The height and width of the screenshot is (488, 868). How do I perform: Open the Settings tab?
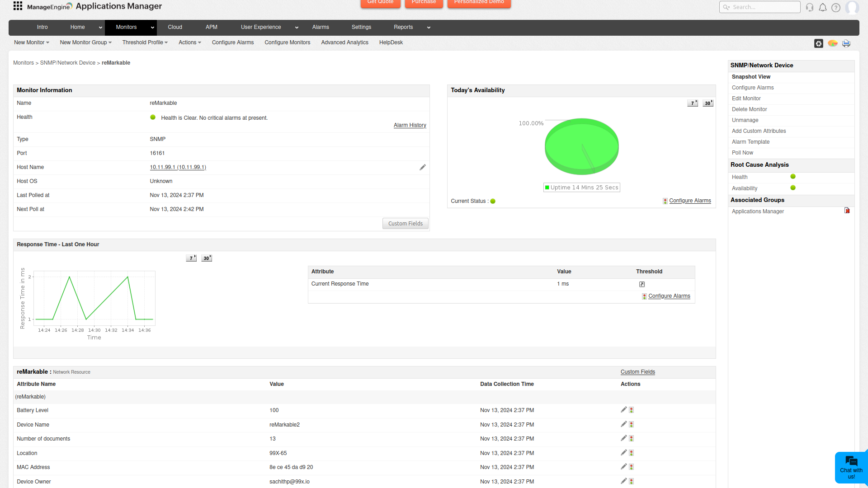click(361, 27)
